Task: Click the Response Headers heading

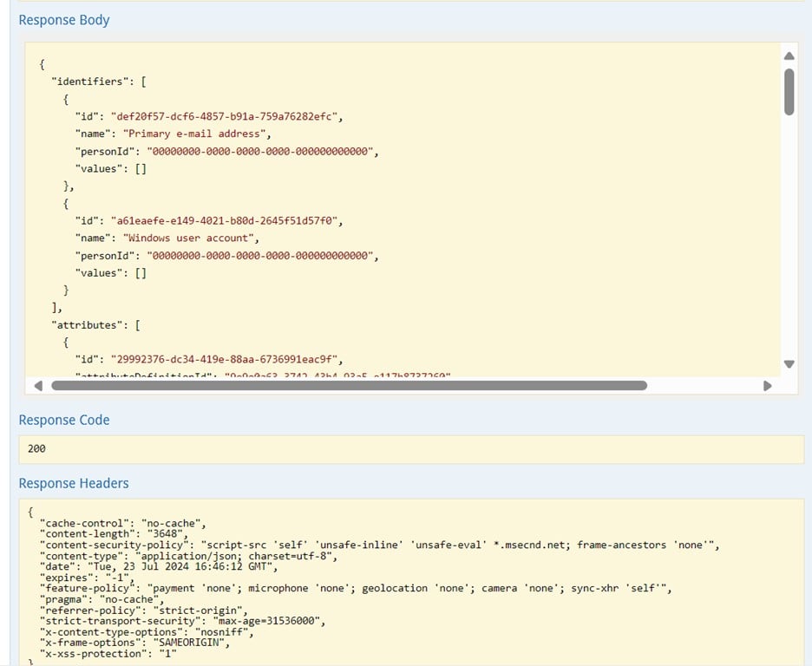Action: pos(74,484)
